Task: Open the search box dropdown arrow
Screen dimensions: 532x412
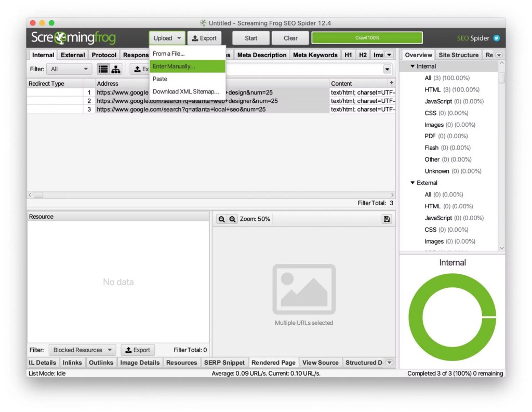Action: (387, 69)
